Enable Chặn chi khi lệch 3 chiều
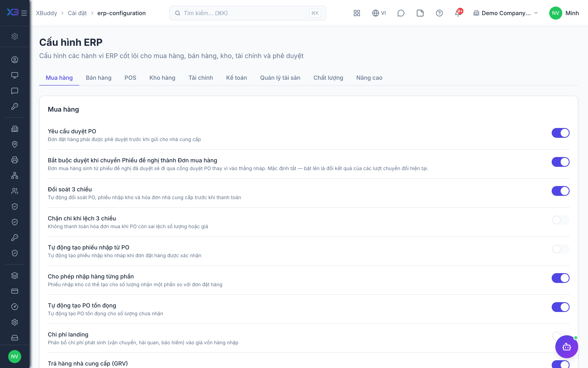This screenshot has height=368, width=588. tap(560, 220)
